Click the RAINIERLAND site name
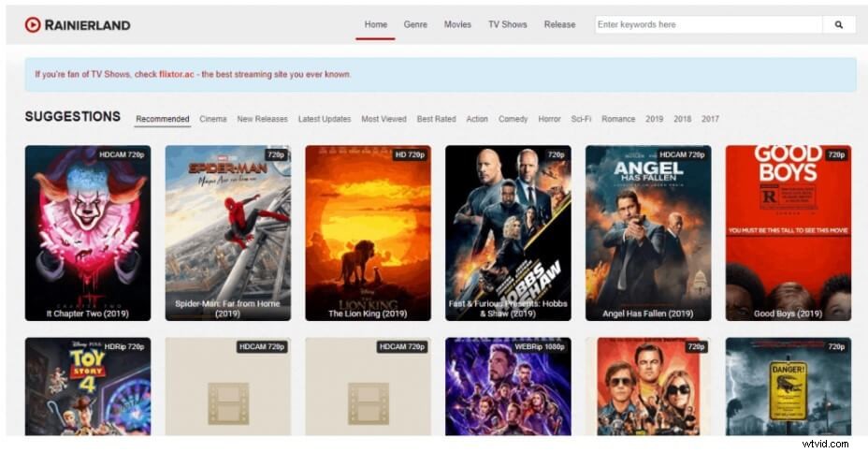Image resolution: width=868 pixels, height=453 pixels. pyautogui.click(x=88, y=25)
